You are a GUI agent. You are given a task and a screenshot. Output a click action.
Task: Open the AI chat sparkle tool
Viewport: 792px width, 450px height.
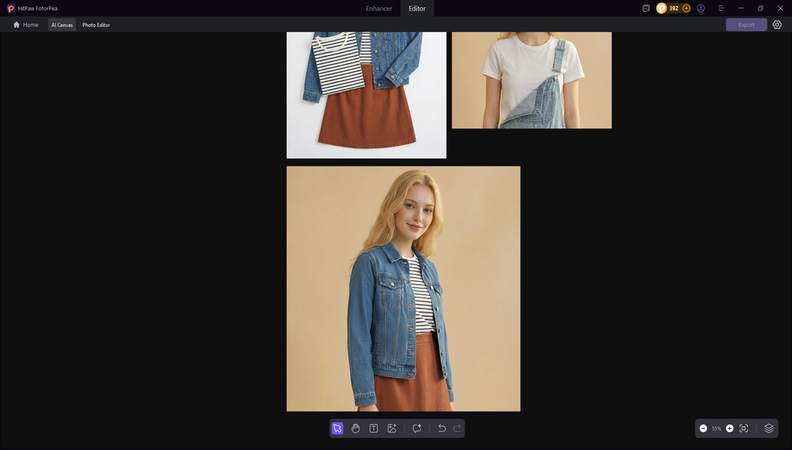point(417,428)
